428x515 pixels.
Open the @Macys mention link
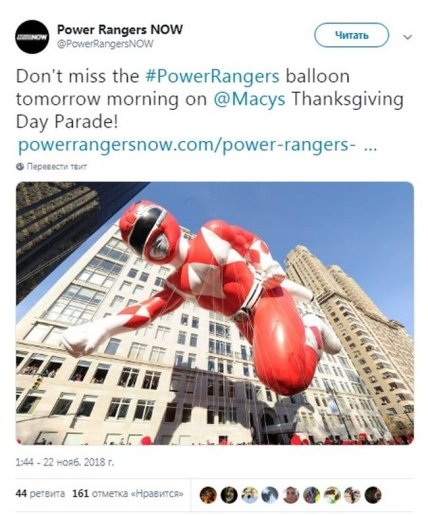249,99
